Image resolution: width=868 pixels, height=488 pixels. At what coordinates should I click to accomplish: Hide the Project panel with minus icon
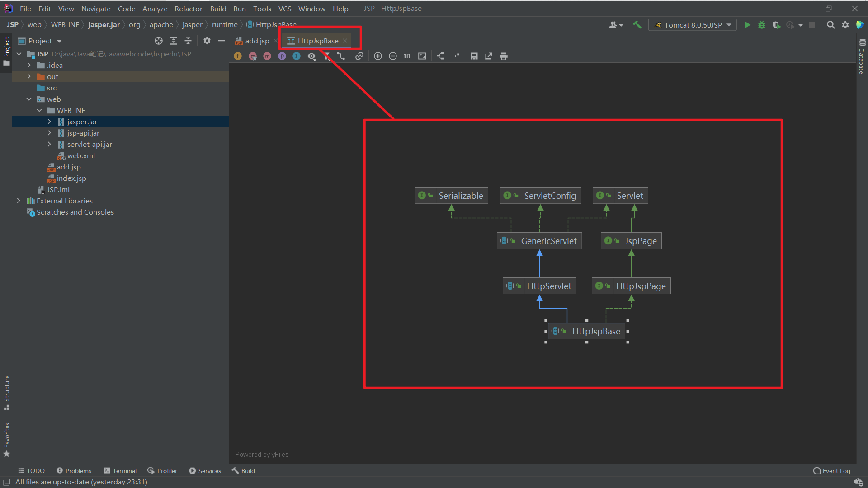[222, 41]
